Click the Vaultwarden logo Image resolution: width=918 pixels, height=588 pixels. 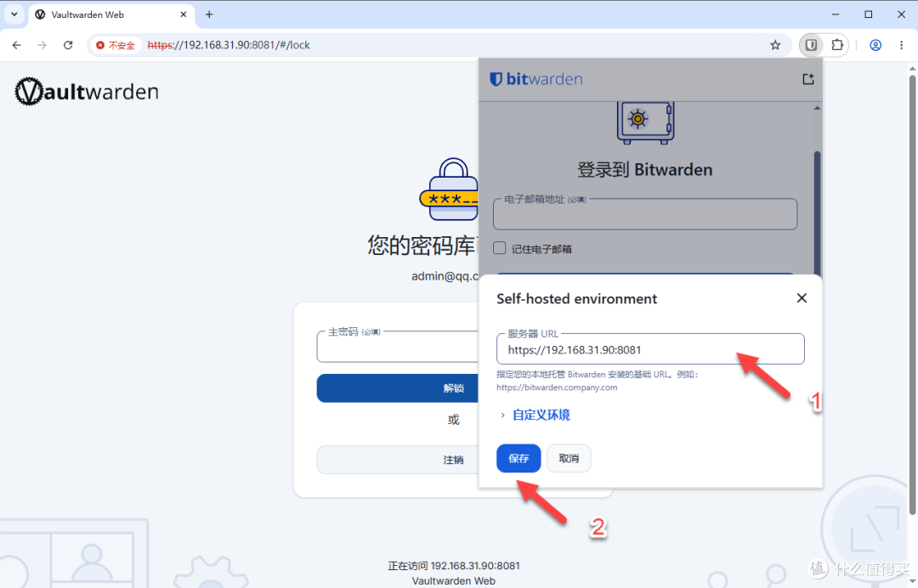tap(87, 92)
